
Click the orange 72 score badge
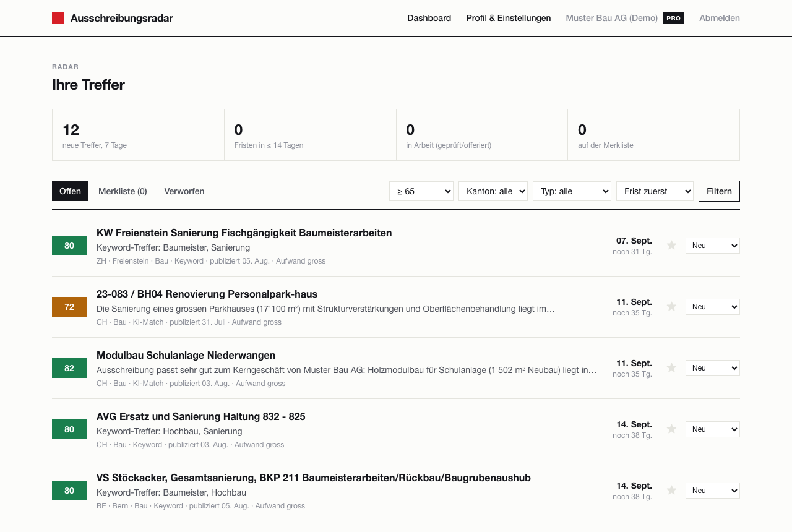click(69, 307)
